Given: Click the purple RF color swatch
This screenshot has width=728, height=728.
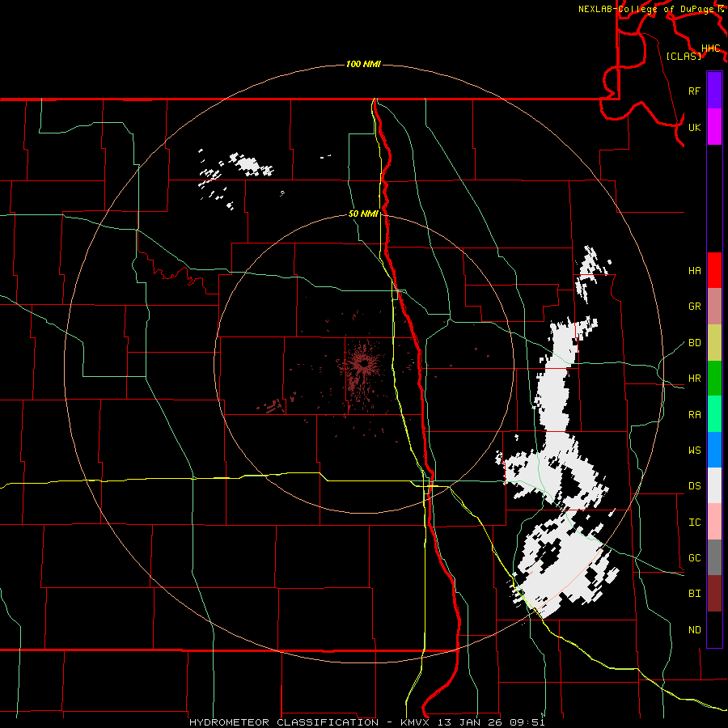Looking at the screenshot, I should [714, 91].
